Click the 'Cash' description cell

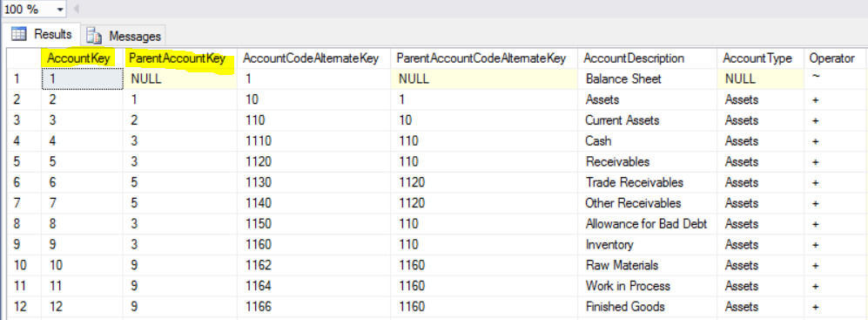(x=648, y=141)
